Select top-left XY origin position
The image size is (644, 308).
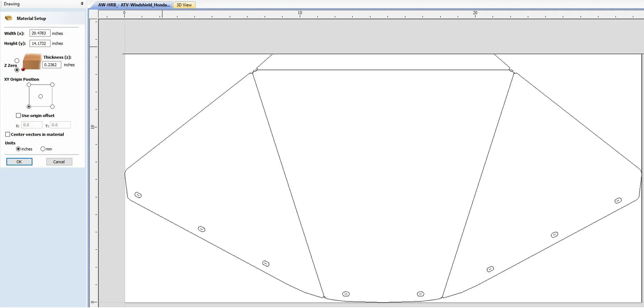point(29,85)
